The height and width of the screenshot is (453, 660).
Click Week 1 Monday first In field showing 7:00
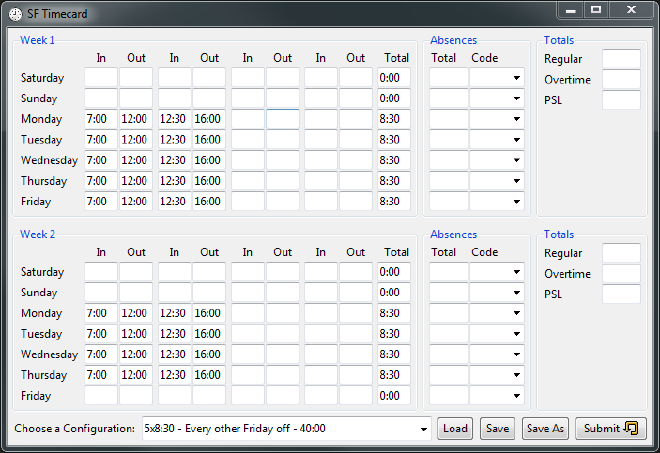pyautogui.click(x=101, y=119)
